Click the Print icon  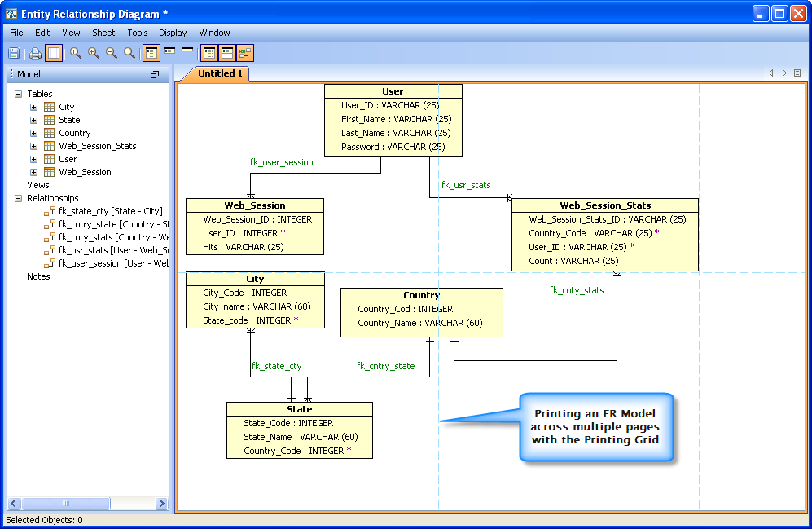pos(35,53)
